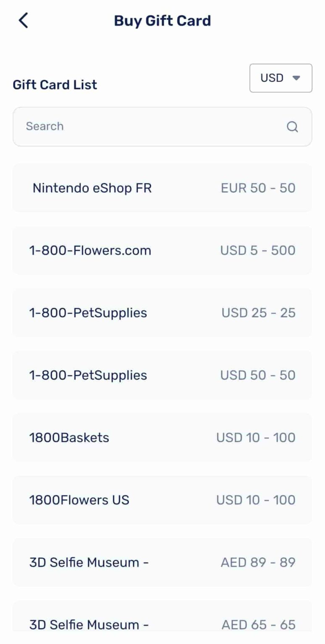
Task: Click the Buy Gift Card page title
Action: pos(162,21)
